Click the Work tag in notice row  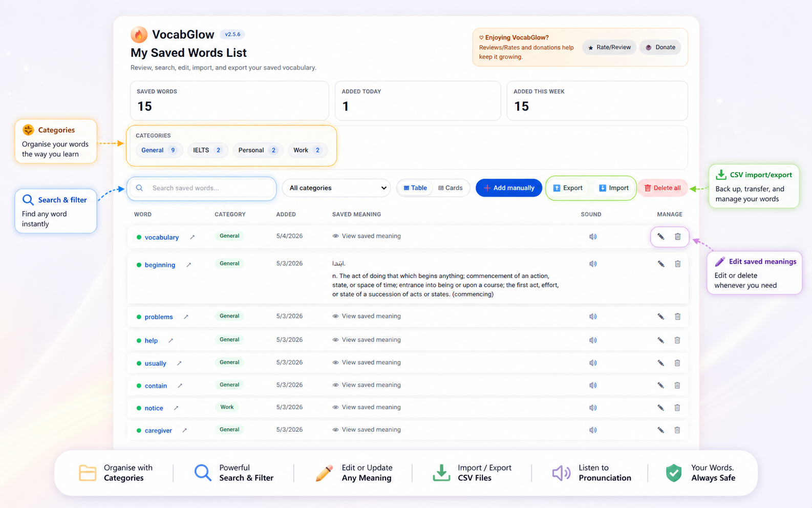[x=227, y=407]
